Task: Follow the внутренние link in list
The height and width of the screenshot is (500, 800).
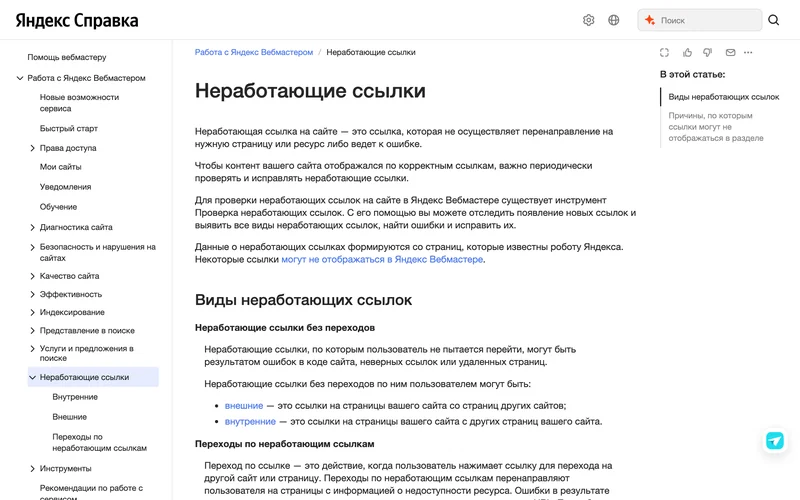Action: point(250,421)
